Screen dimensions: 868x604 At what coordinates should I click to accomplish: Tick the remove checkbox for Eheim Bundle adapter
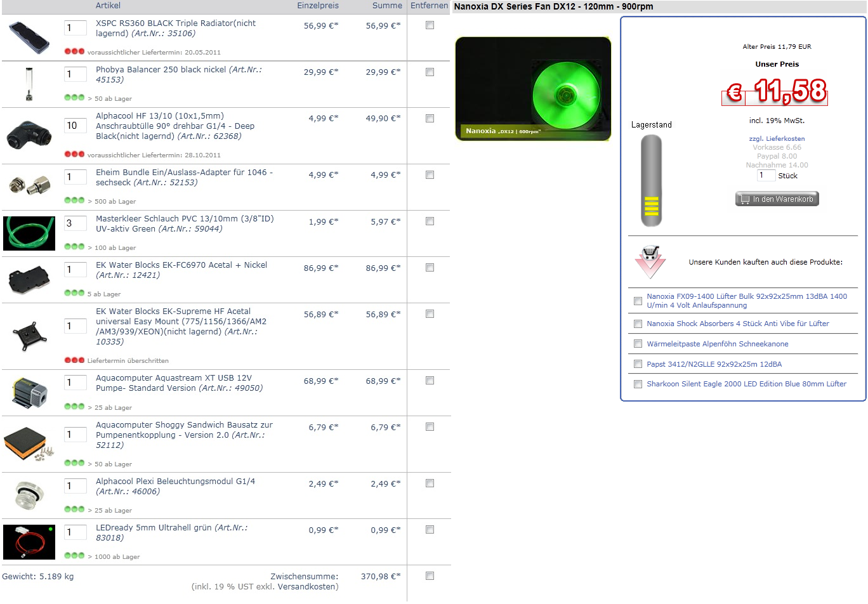pos(430,174)
